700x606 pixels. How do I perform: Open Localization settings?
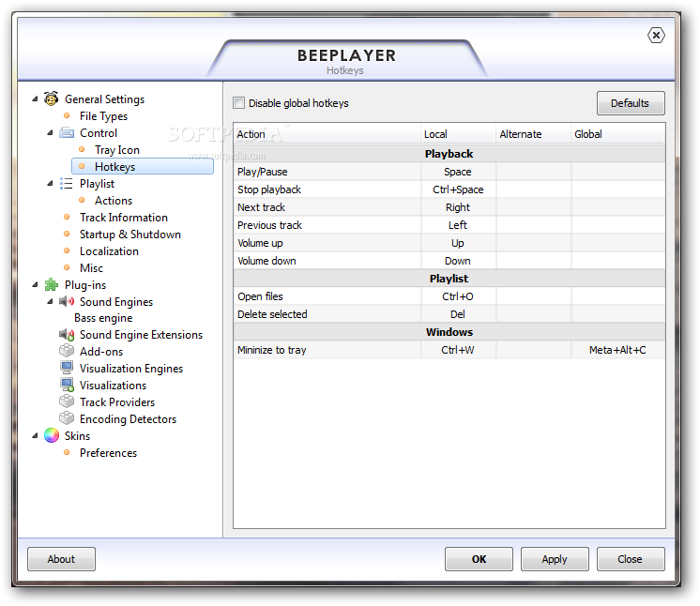click(x=109, y=251)
